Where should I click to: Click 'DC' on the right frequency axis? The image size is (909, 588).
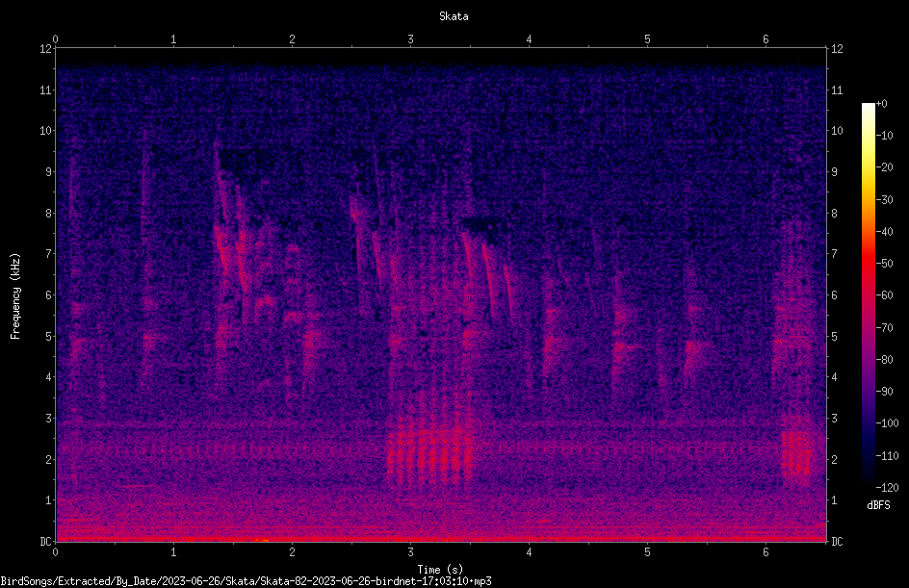click(837, 542)
